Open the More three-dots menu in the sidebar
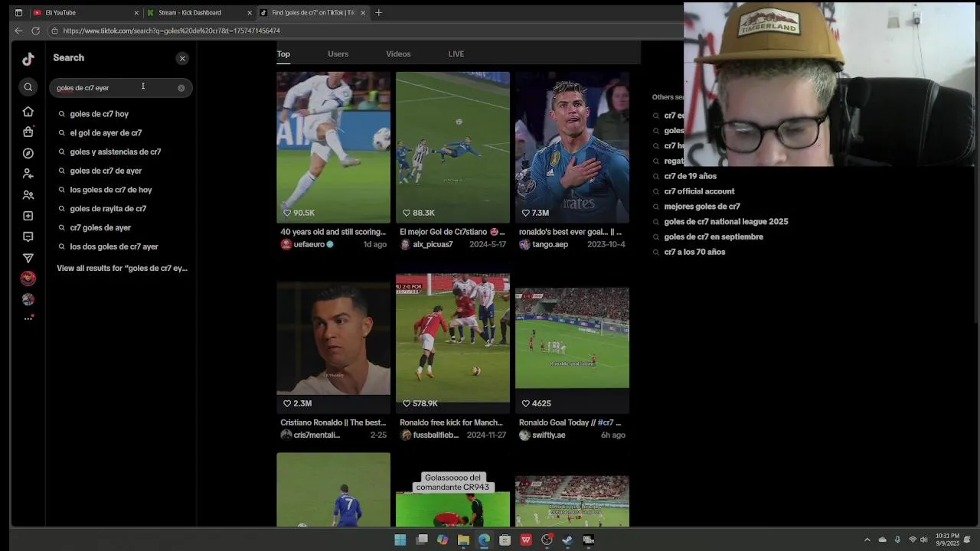980x551 pixels. (x=28, y=318)
